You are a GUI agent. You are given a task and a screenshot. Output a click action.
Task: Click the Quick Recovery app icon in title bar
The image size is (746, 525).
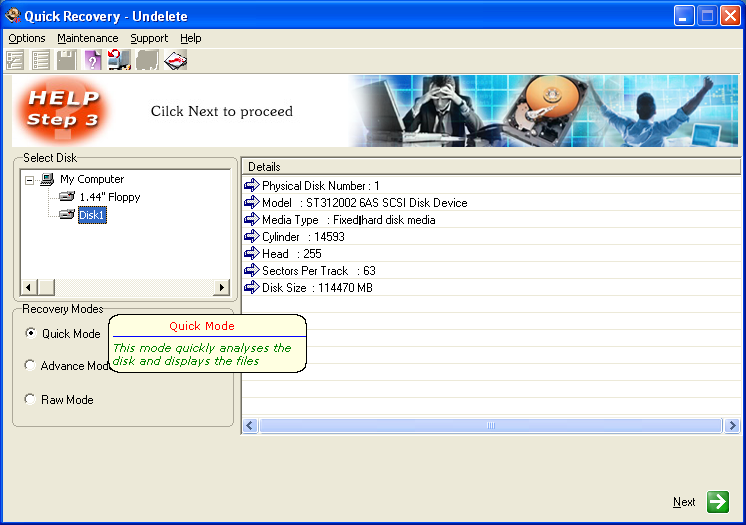pos(13,16)
